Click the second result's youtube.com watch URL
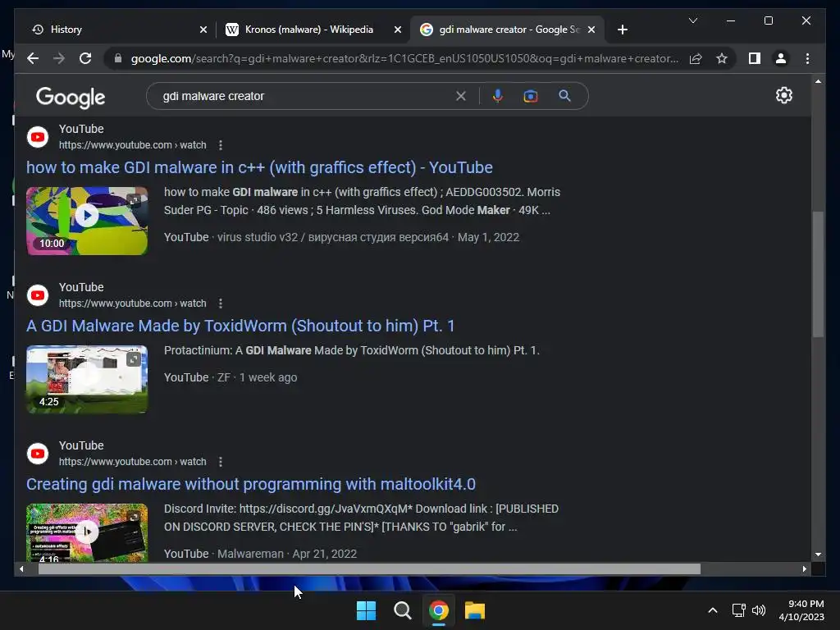 coord(132,304)
